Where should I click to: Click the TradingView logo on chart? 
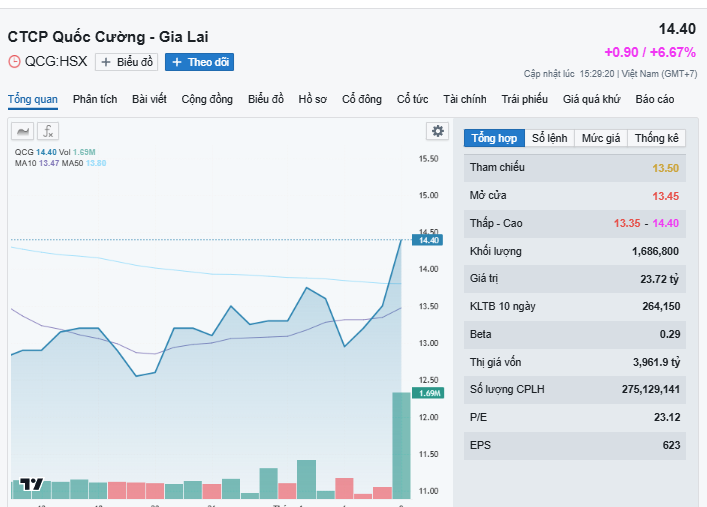click(x=32, y=484)
